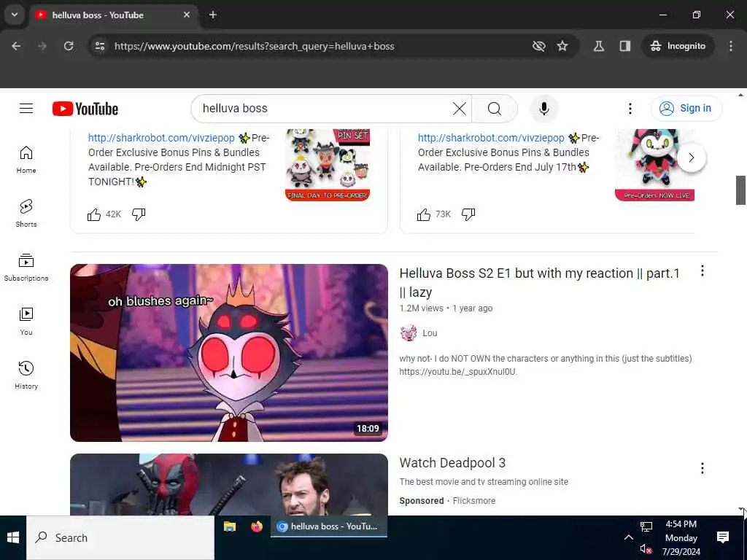The image size is (747, 560).
Task: Open the You section in sidebar
Action: [x=26, y=322]
